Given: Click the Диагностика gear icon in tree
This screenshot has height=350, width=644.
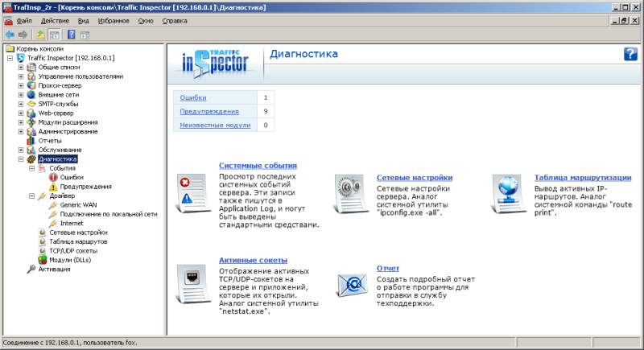Looking at the screenshot, I should pos(31,159).
